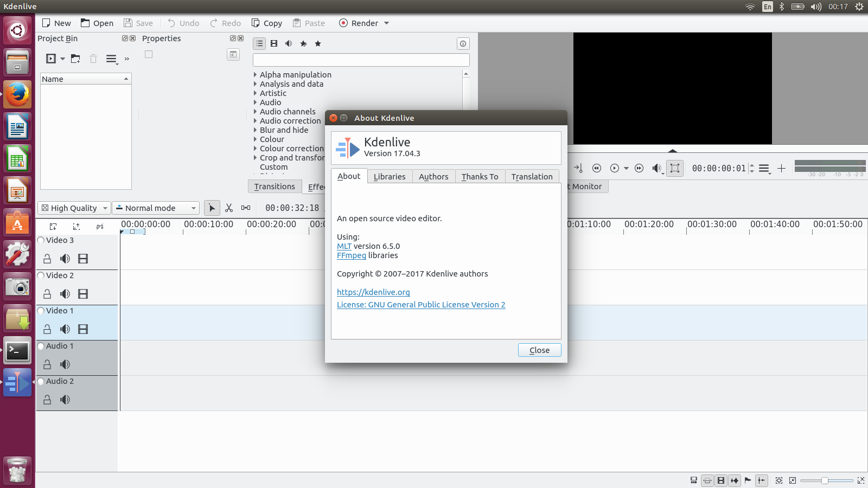Screen dimensions: 868x488
Task: Filter effects list to video effects
Action: click(x=274, y=43)
